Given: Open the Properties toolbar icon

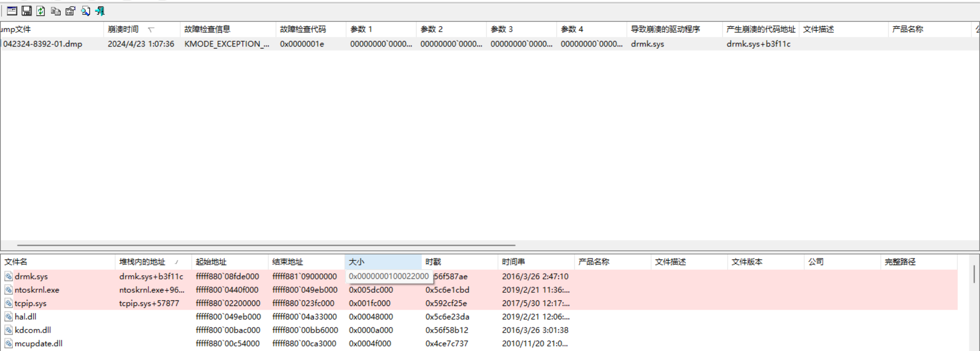Looking at the screenshot, I should click(70, 11).
